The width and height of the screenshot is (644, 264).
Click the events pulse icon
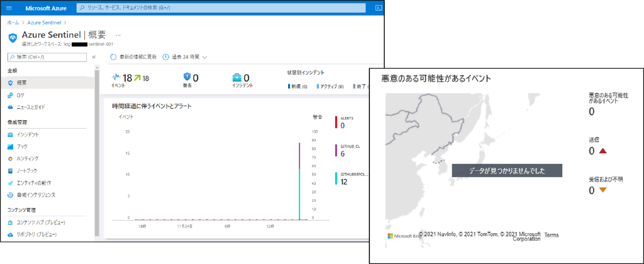pos(116,77)
